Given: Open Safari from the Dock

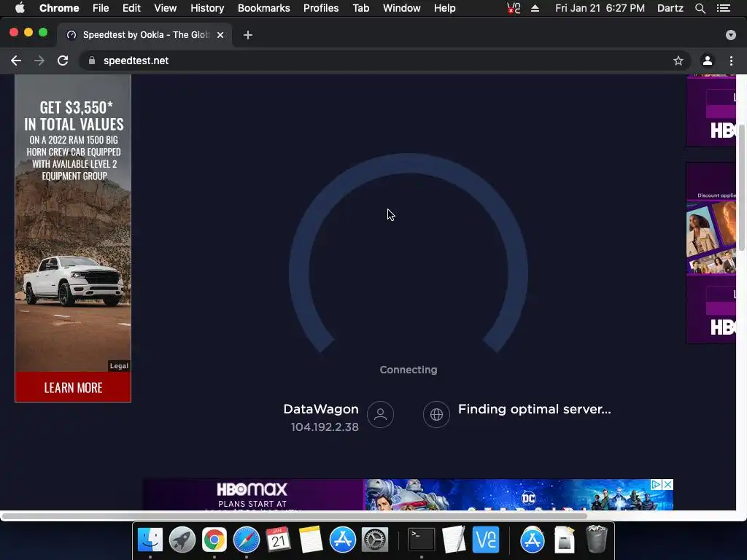Looking at the screenshot, I should (247, 540).
